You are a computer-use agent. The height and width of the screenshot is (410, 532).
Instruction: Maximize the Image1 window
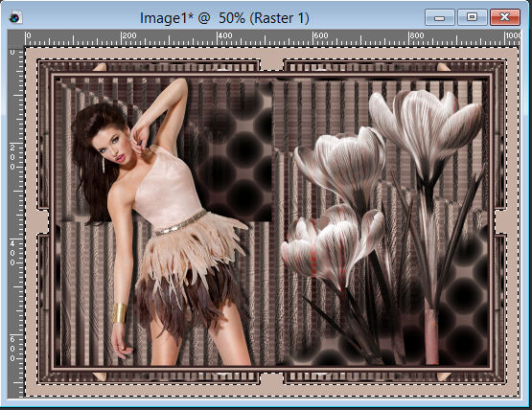472,17
